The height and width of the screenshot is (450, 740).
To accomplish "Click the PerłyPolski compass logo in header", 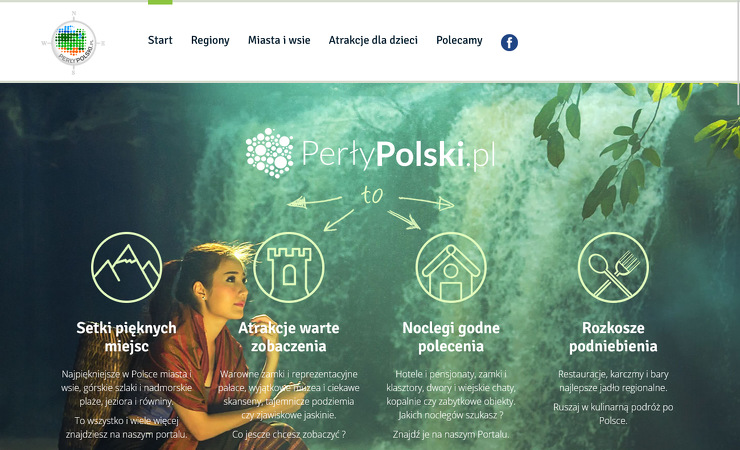I will (73, 42).
